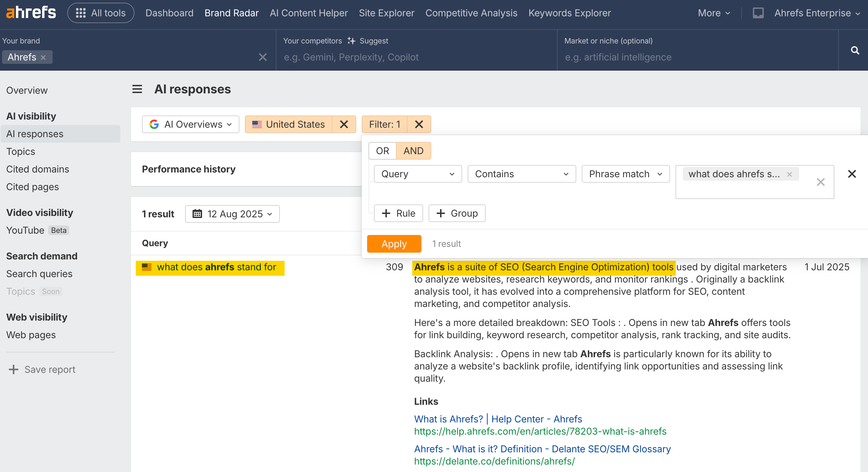This screenshot has height=472, width=868.
Task: Open the monitor icon in header
Action: (758, 13)
